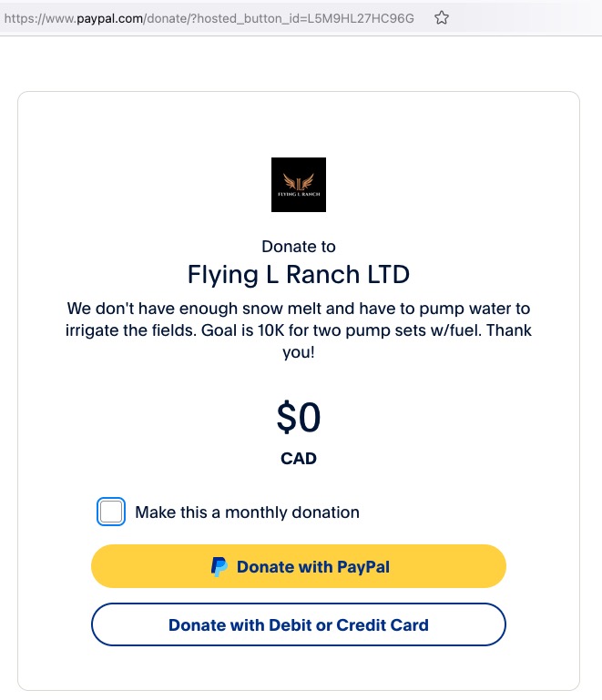Click the centered "you!" text

point(299,352)
